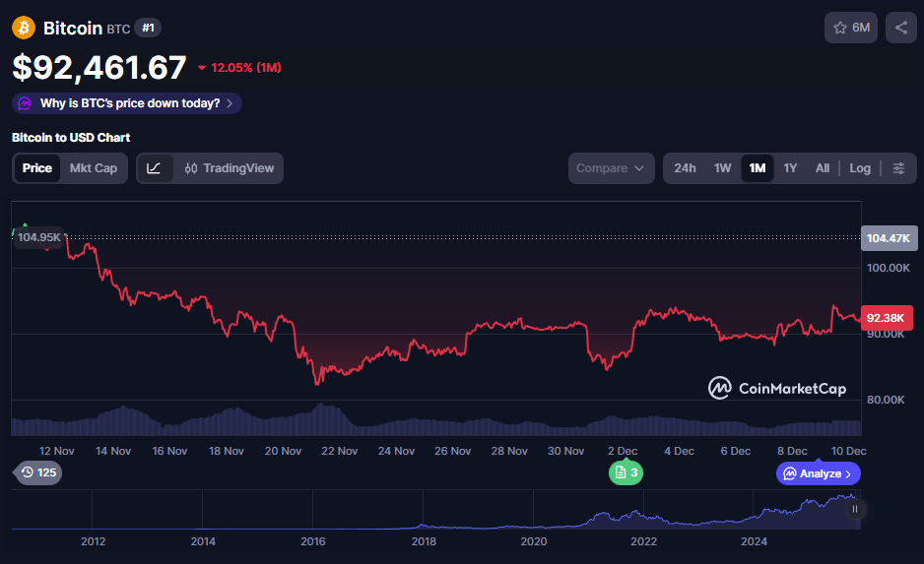Click the 2 Dec date label
Image resolution: width=924 pixels, height=564 pixels.
click(623, 451)
